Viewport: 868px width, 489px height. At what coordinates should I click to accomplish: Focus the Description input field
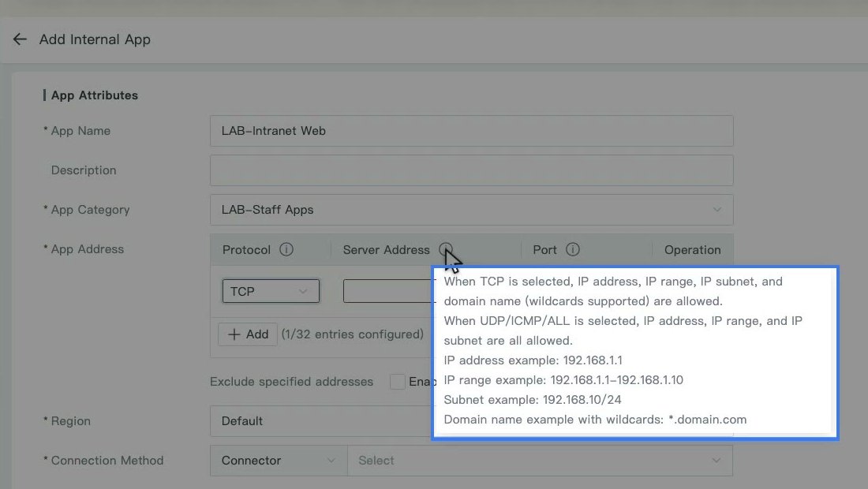472,170
